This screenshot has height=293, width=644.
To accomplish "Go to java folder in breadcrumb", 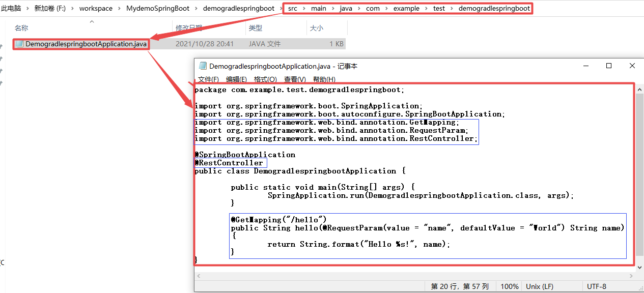I will [346, 8].
